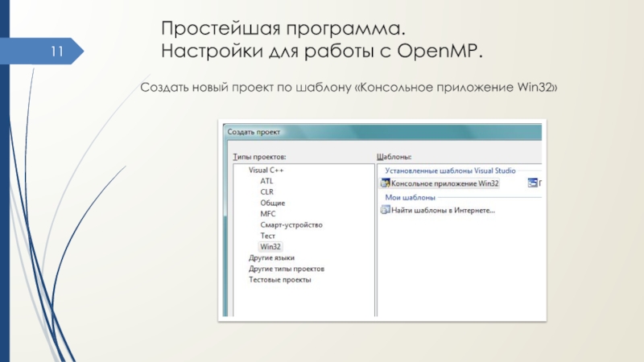
Task: Select CLR project type
Action: click(266, 192)
